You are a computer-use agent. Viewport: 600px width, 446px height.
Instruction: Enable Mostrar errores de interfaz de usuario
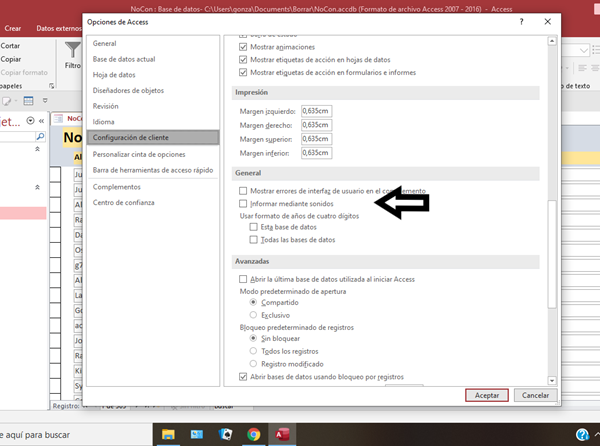[243, 191]
